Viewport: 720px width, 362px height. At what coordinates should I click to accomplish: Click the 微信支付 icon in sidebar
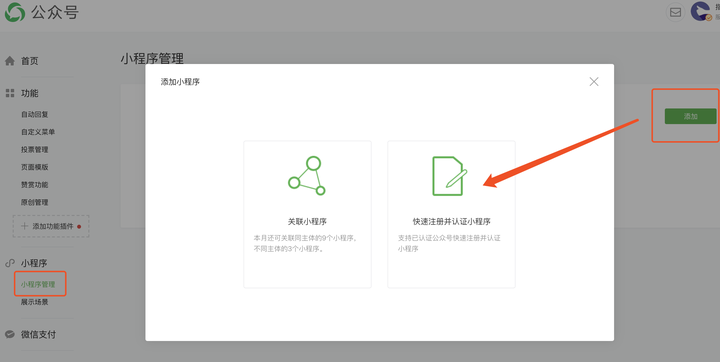click(x=10, y=334)
